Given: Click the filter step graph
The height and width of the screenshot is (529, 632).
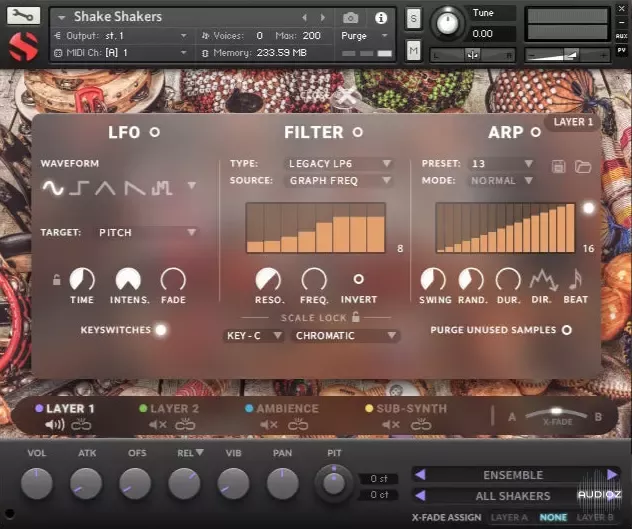Looking at the screenshot, I should pyautogui.click(x=316, y=228).
